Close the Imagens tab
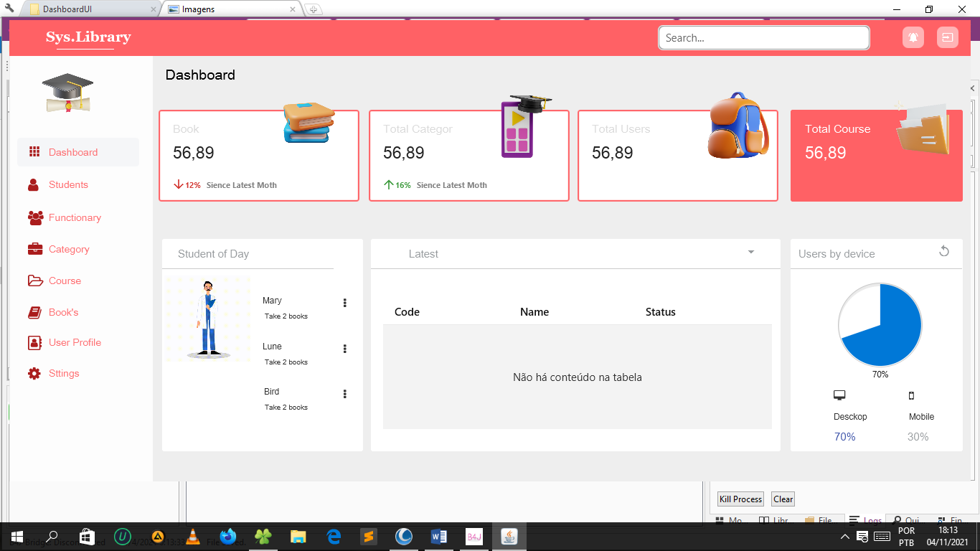Screen dimensions: 980x551 tap(293, 9)
